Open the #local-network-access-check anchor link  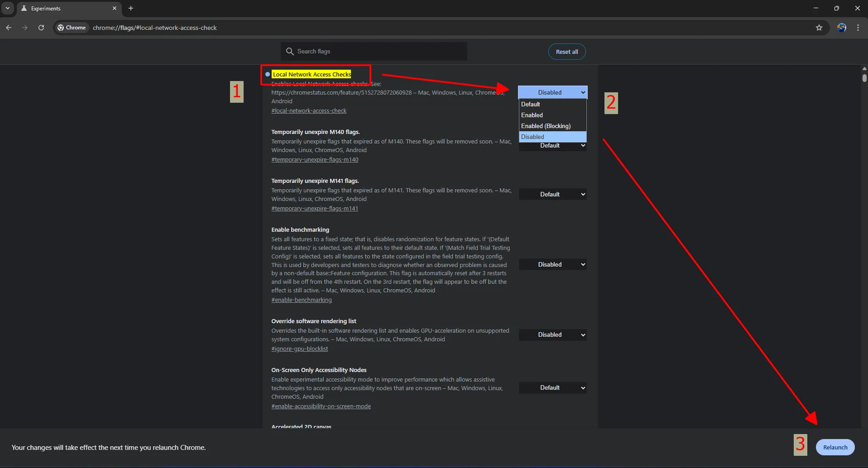coord(309,110)
